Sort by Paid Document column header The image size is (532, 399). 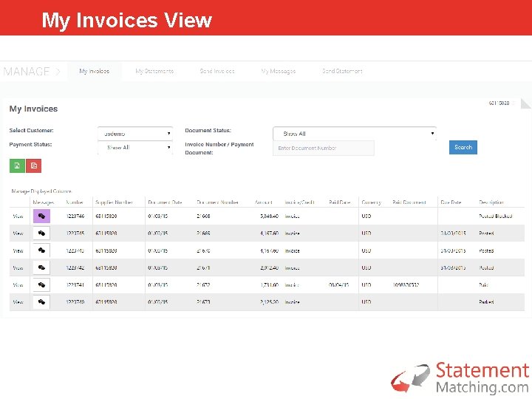[x=409, y=202]
